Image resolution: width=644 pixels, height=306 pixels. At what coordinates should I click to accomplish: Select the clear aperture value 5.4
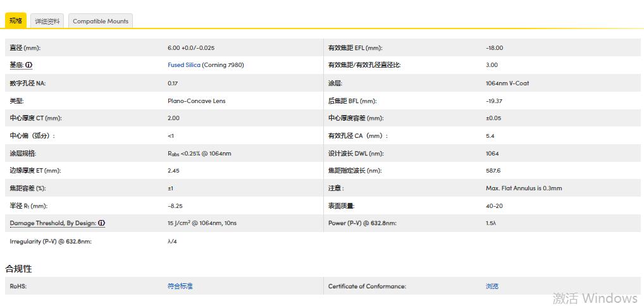[x=490, y=135]
